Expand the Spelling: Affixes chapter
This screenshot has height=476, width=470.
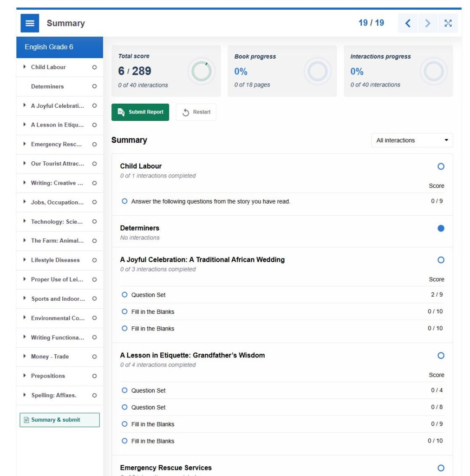[24, 395]
